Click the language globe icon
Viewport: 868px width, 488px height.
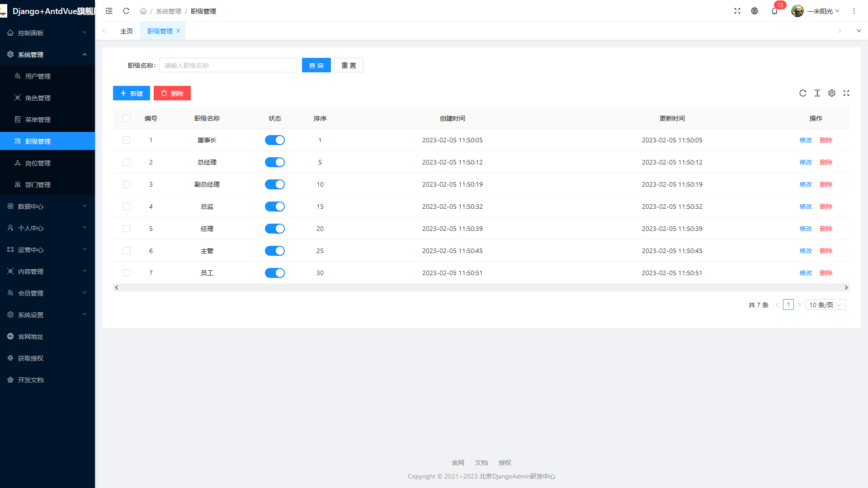pyautogui.click(x=755, y=11)
